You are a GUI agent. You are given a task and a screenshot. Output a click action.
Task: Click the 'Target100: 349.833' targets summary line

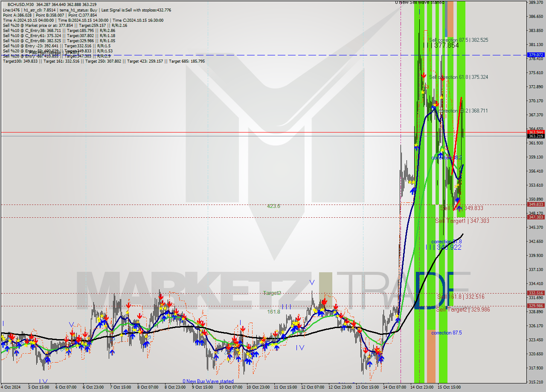pos(104,61)
